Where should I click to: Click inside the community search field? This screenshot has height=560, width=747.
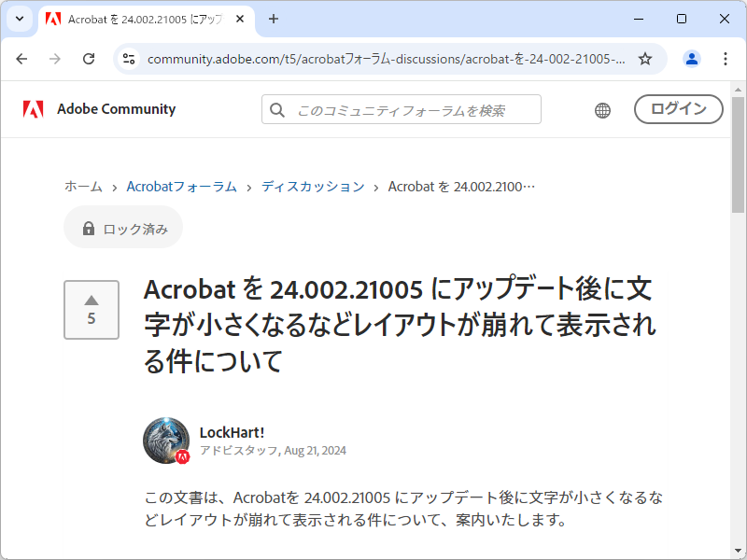[392, 109]
